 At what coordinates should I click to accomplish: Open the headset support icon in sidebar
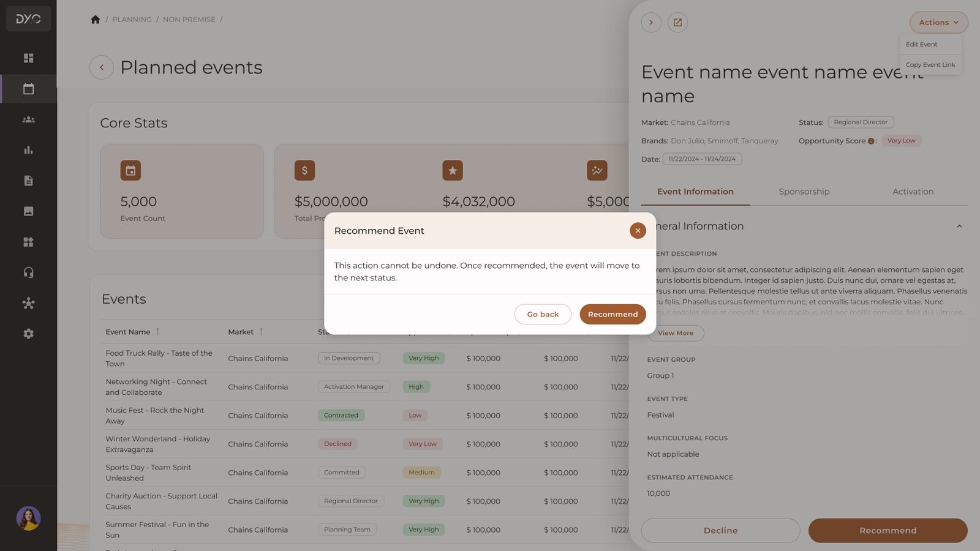28,272
